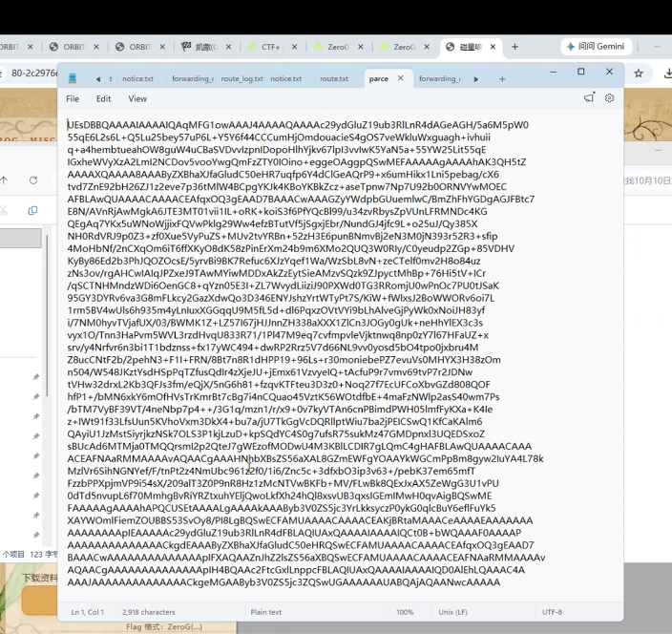This screenshot has height=634, width=672.
Task: Close the parce tab in Notepad
Action: tap(400, 78)
